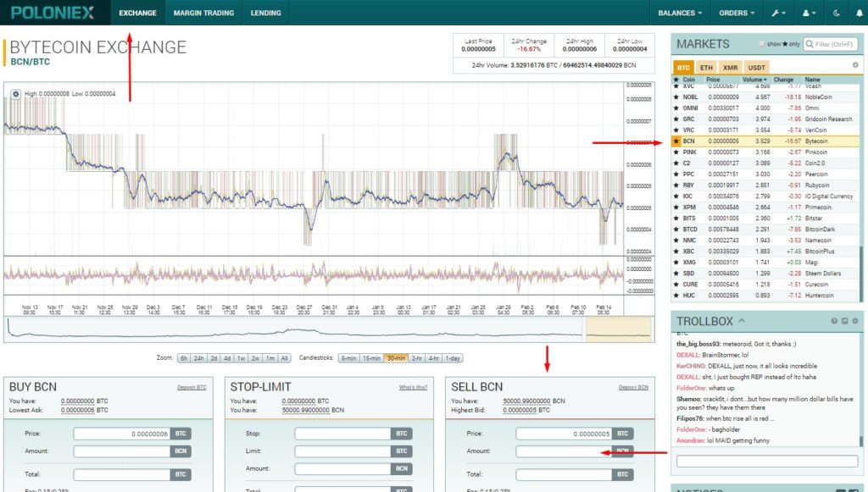The image size is (868, 492).
Task: Switch to USDT markets tab
Action: [756, 68]
